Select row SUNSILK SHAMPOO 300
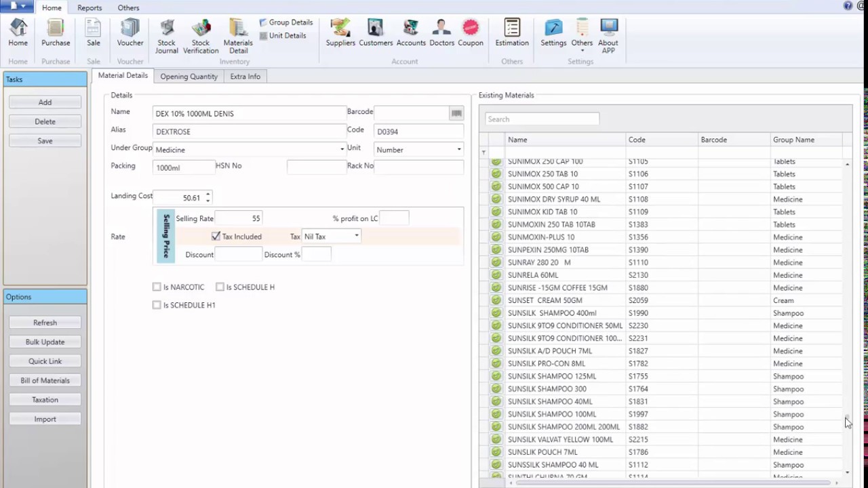This screenshot has width=868, height=488. [665, 389]
